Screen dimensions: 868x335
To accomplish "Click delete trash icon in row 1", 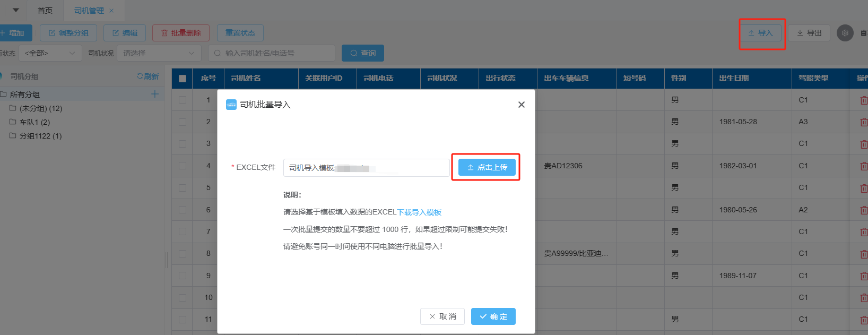I will (863, 100).
